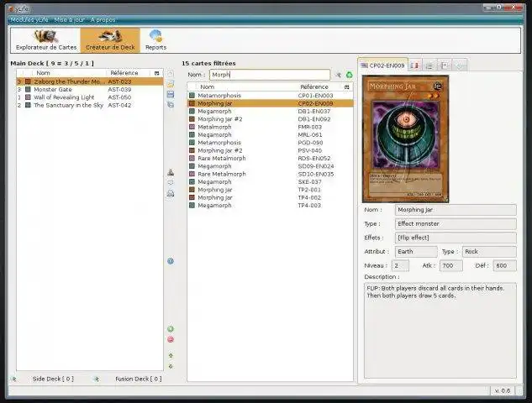Screen dimensions: 532x403
Task: Click the deck test pawn icon
Action: [171, 172]
